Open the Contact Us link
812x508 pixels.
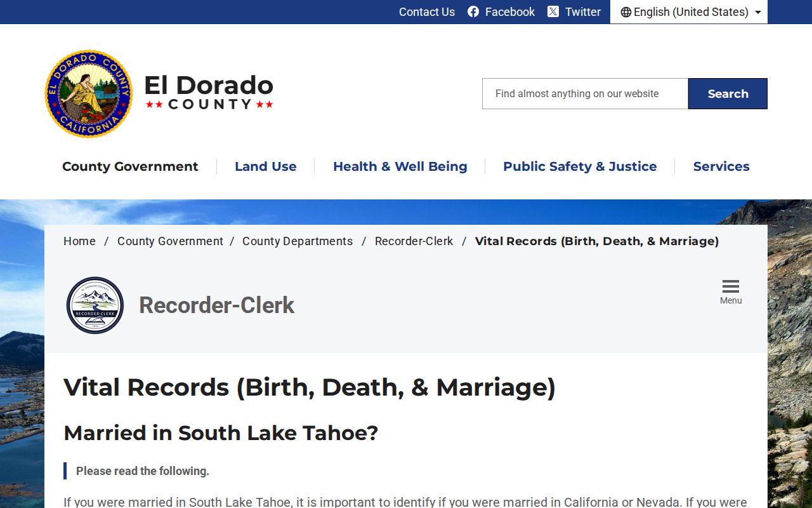pos(427,12)
